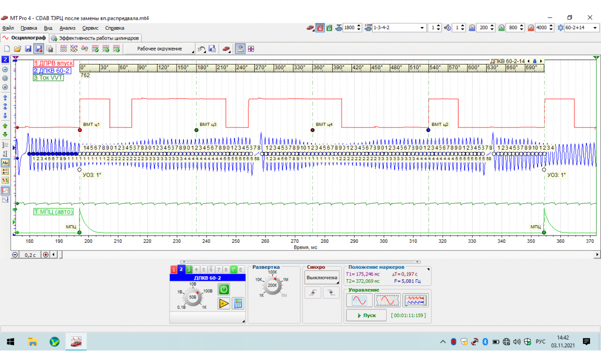Enable channel 3 tab in channel panel
Viewport: 601px width, 364px height.
point(189,269)
